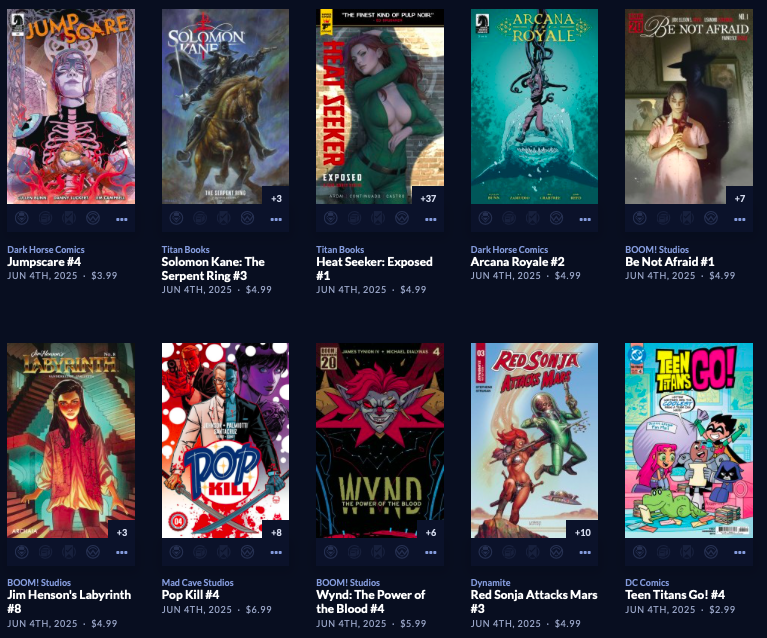Screen dimensions: 767x638
Task: Mark Jumpscare #4 as read
Action: (69, 218)
